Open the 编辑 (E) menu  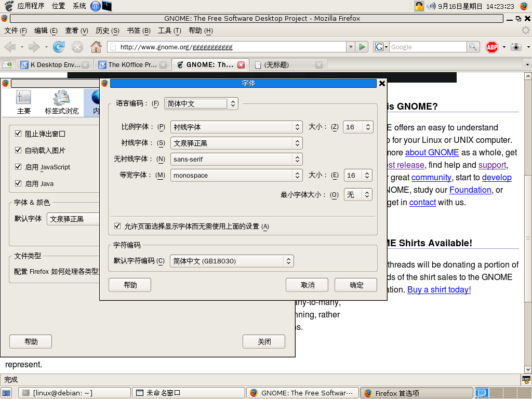coord(46,31)
